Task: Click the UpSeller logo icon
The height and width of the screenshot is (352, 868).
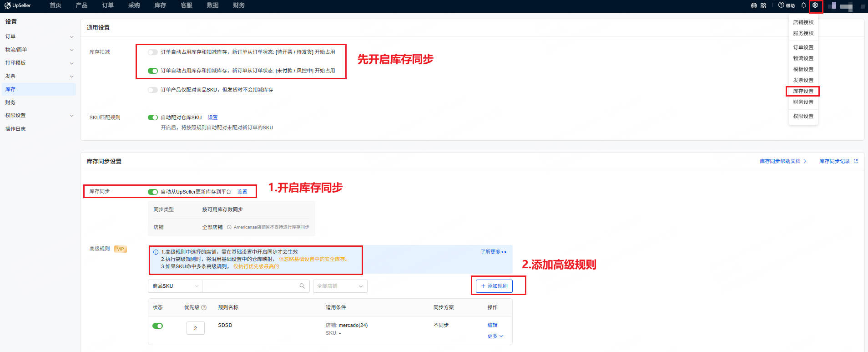Action: point(7,5)
